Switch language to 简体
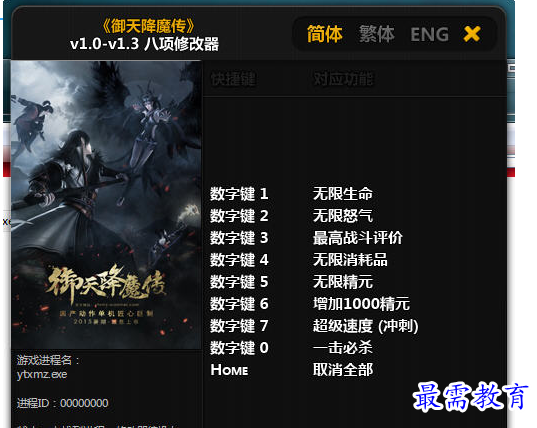 [324, 34]
